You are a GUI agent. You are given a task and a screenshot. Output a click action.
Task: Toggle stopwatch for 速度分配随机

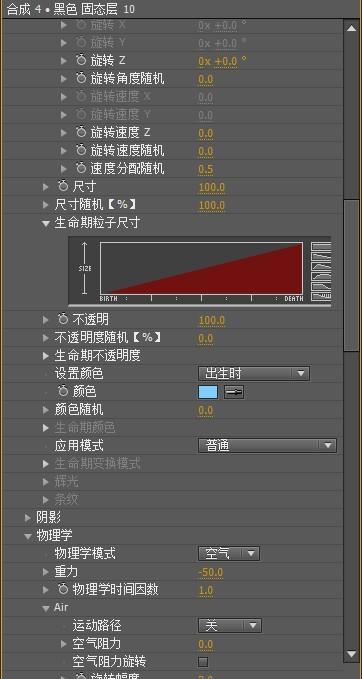81,168
